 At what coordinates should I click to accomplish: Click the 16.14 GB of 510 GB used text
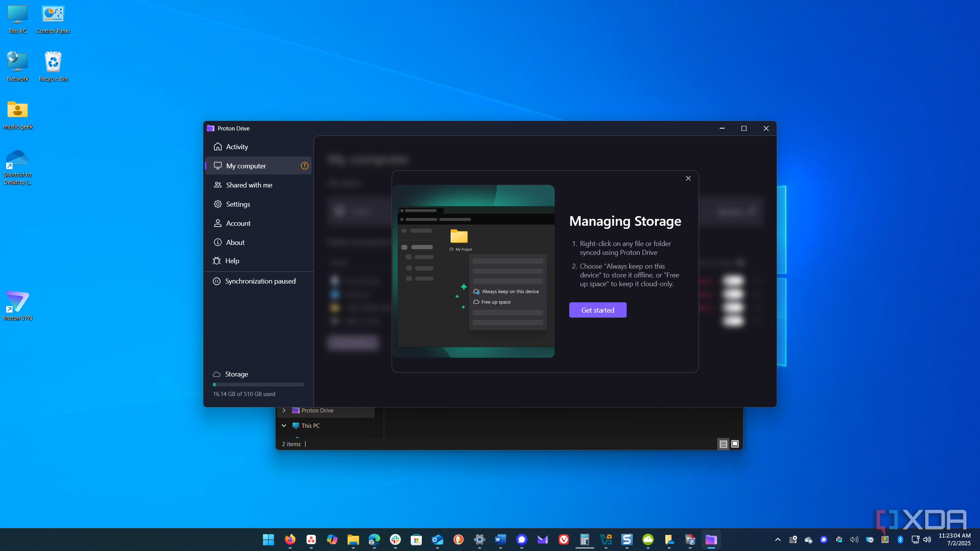(x=244, y=394)
